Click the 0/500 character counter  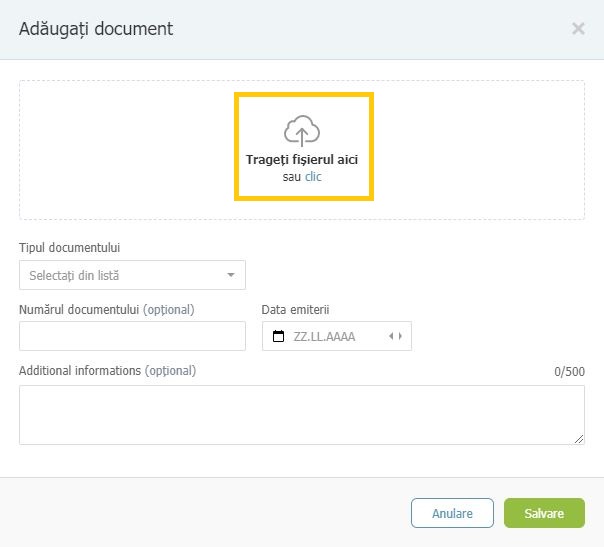(569, 372)
